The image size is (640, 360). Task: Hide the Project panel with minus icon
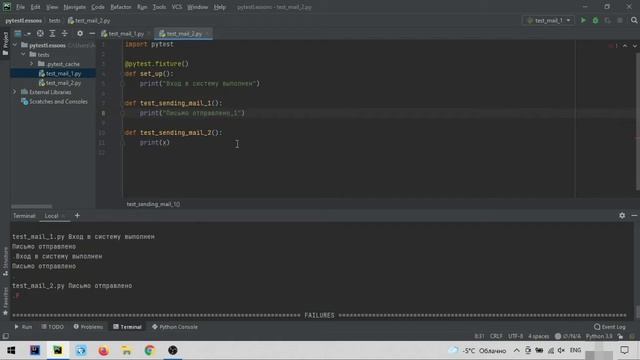click(x=92, y=33)
